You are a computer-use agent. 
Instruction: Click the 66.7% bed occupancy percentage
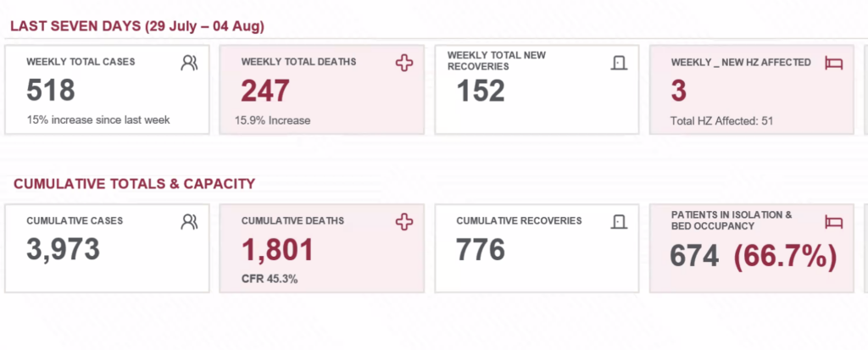pos(785,257)
